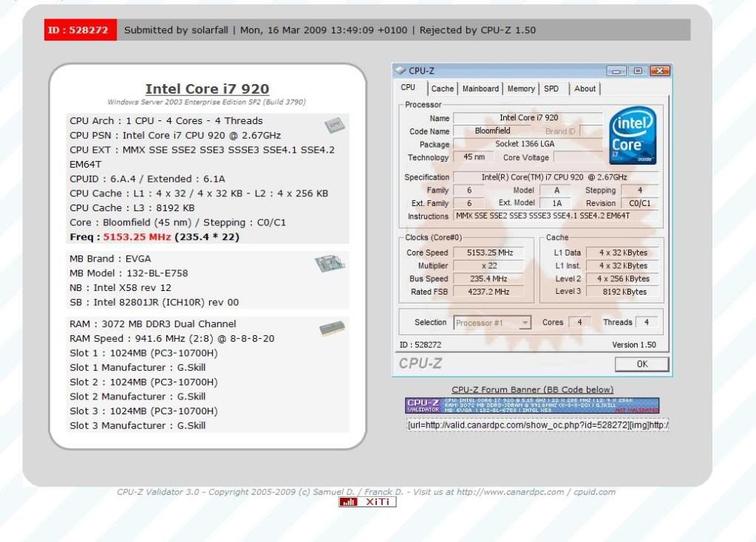Click the CPU-Z title bar app icon

(x=401, y=70)
